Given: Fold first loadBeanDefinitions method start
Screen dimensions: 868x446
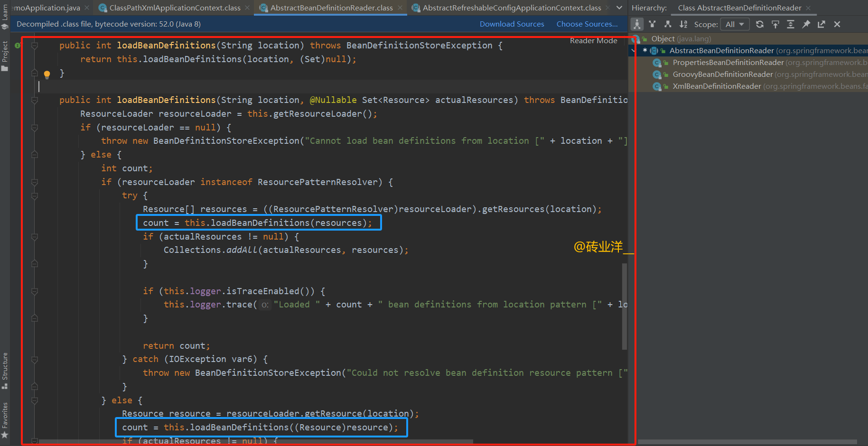Looking at the screenshot, I should 35,46.
